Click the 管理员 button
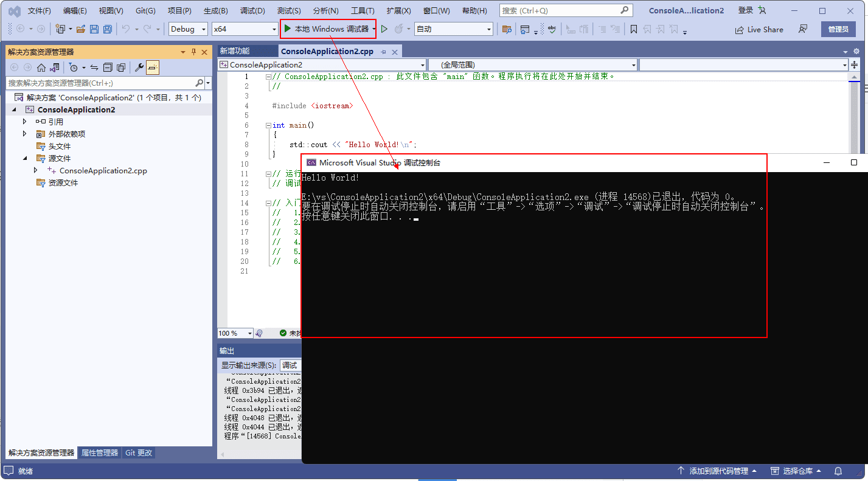 tap(838, 29)
